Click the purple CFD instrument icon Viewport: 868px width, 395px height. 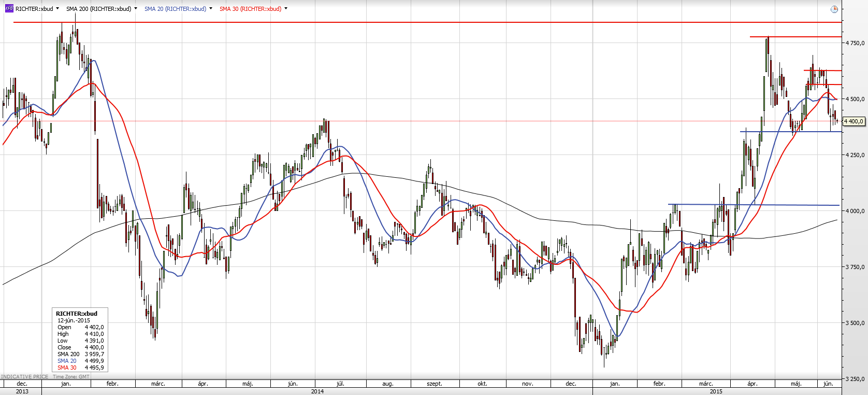click(9, 9)
